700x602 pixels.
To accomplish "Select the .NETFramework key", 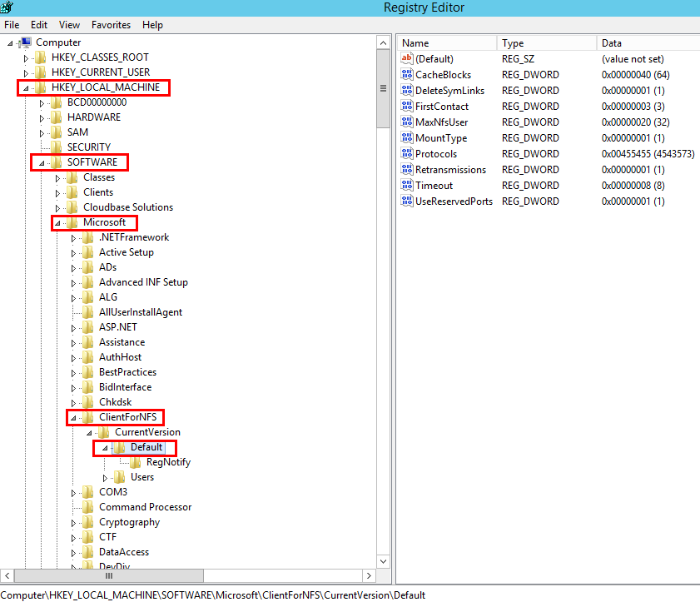I will point(134,237).
